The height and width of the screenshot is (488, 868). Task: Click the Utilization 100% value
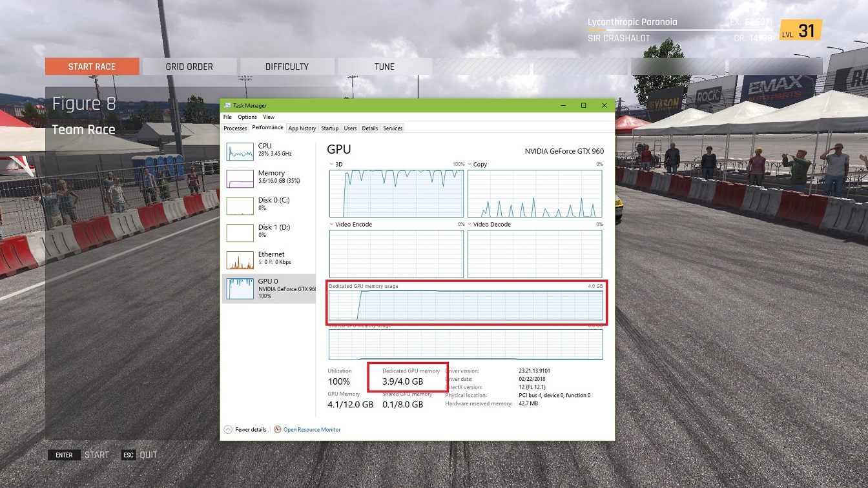pos(339,381)
